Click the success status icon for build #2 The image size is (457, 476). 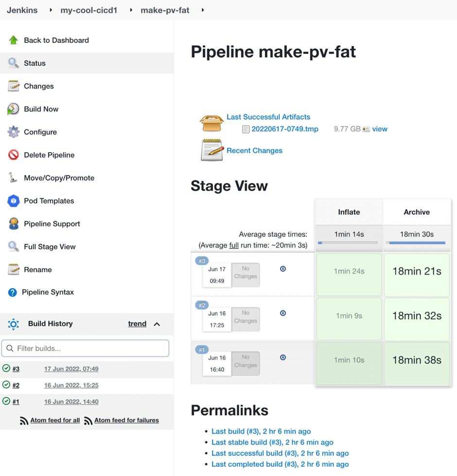[x=6, y=385]
